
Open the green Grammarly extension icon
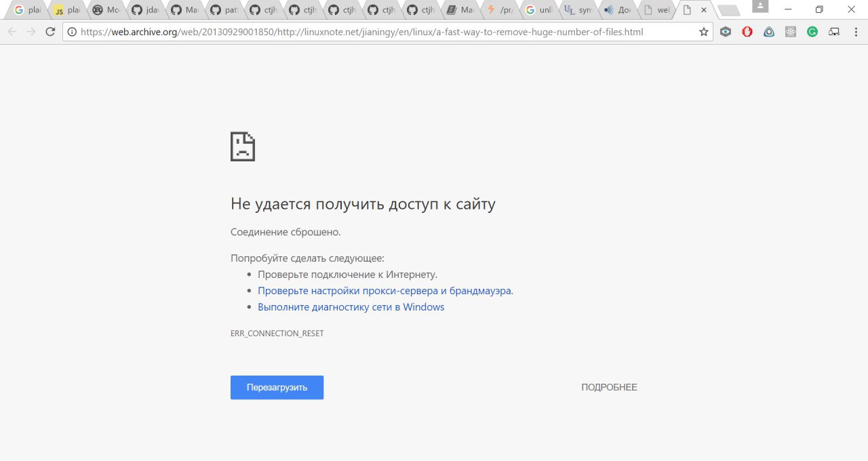[812, 32]
